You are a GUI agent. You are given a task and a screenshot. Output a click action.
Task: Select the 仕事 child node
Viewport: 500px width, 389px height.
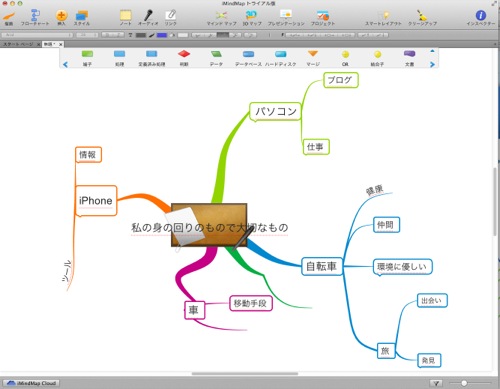point(316,147)
